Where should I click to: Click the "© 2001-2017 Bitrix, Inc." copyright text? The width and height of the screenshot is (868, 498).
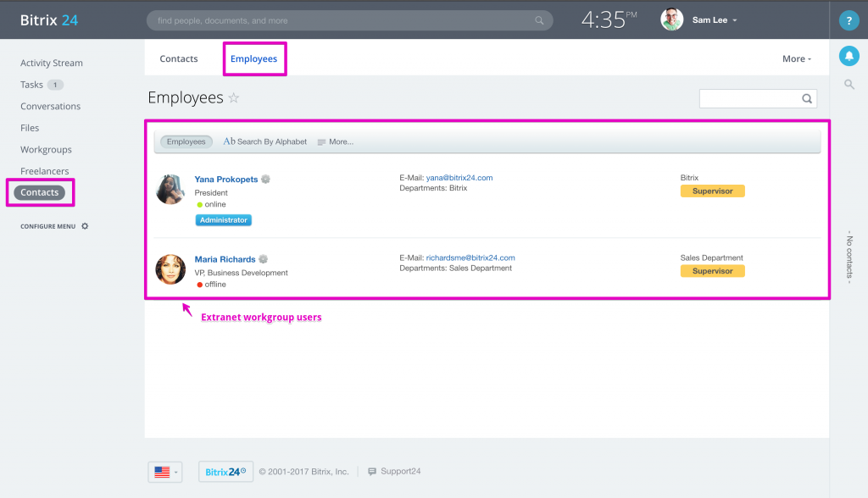[x=304, y=472]
